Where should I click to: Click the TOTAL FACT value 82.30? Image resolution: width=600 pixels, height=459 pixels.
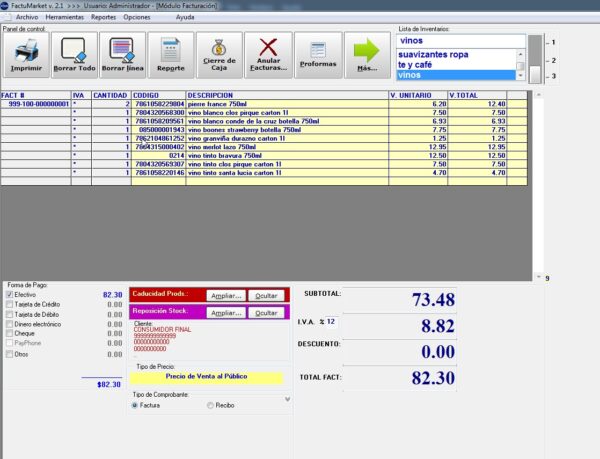tap(433, 378)
